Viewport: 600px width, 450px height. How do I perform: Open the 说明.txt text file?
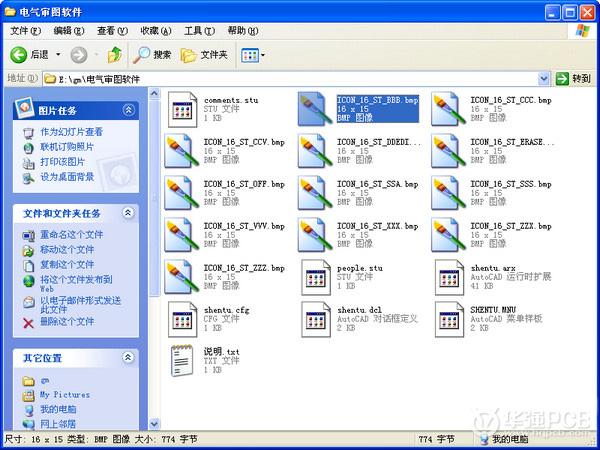[x=182, y=360]
